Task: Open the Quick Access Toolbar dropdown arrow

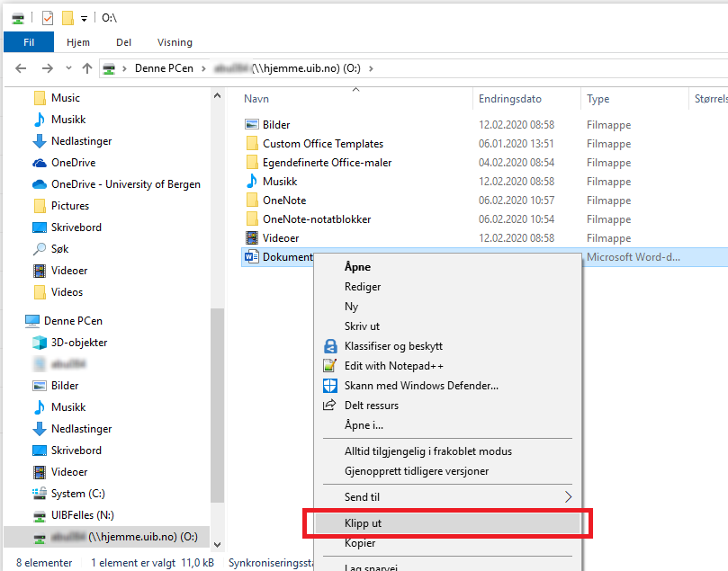Action: coord(84,19)
